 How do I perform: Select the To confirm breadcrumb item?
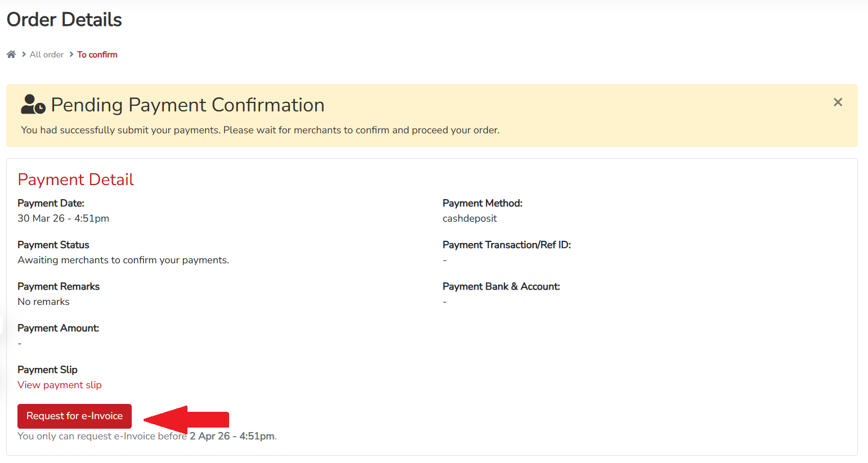97,54
